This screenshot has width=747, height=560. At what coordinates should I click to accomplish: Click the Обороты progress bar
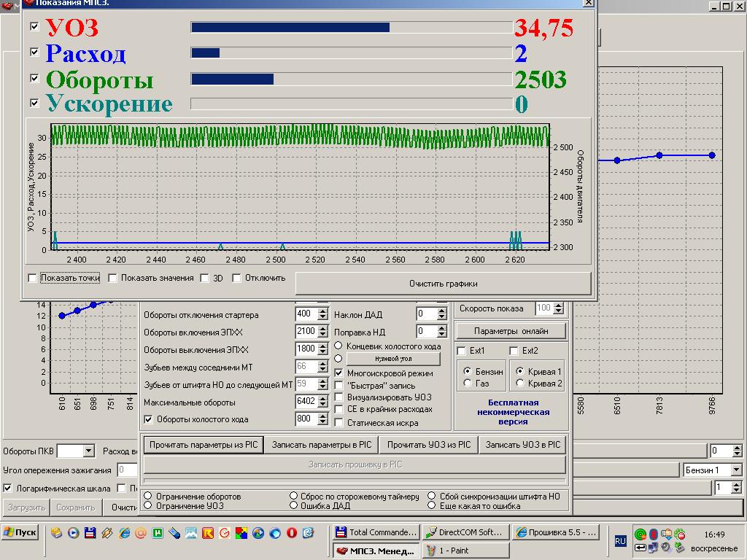tap(352, 79)
